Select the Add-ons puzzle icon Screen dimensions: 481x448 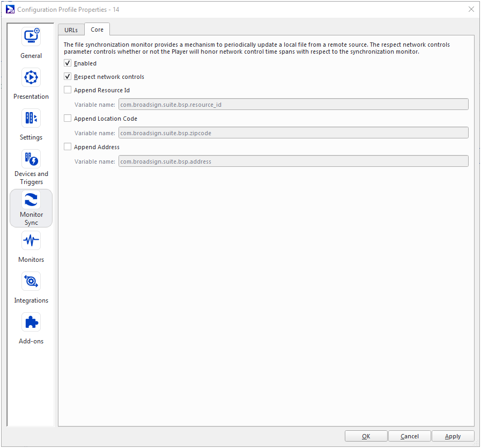(x=31, y=322)
